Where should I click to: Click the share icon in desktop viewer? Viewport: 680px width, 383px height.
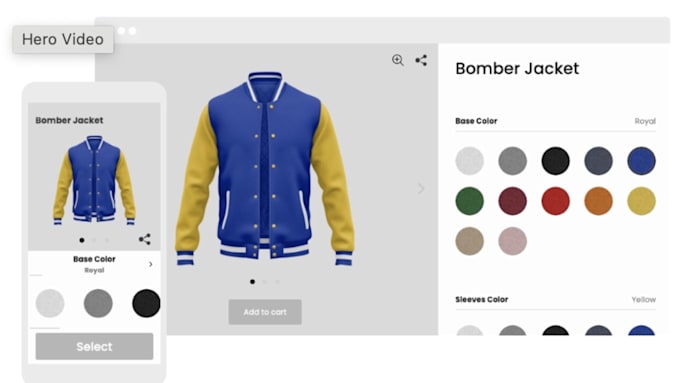[421, 60]
